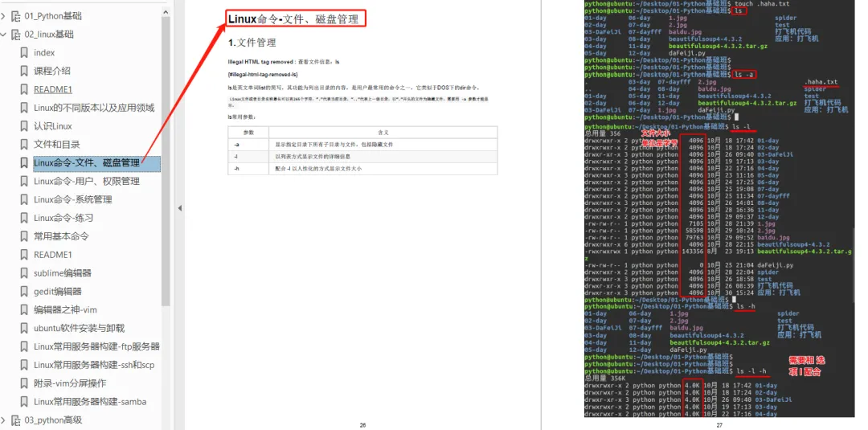Click bookmark icon beside ubuntu软件安装与卸载
The width and height of the screenshot is (868, 430).
(24, 328)
